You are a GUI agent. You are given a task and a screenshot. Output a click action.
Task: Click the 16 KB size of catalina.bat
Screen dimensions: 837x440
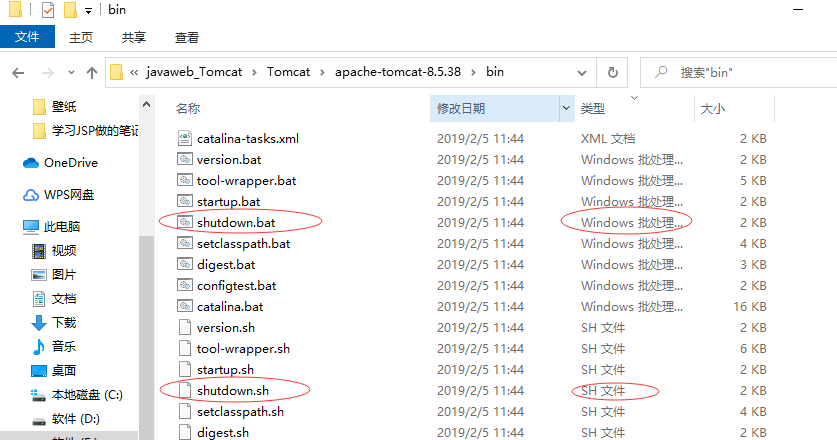(x=749, y=307)
